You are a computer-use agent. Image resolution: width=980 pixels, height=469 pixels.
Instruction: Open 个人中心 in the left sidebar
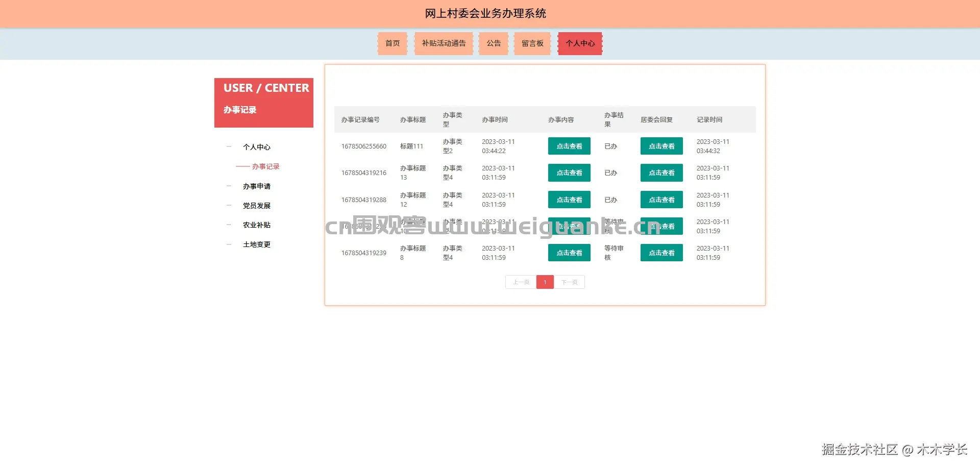click(257, 147)
